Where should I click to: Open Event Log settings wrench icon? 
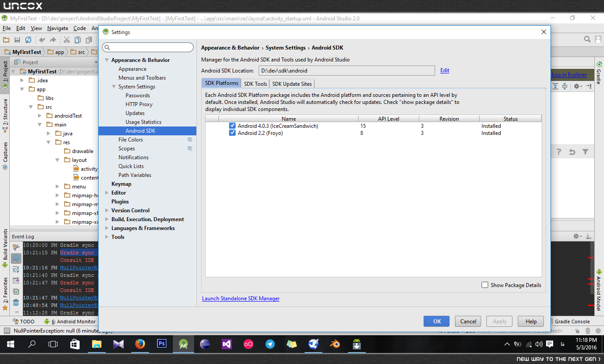pos(16,248)
